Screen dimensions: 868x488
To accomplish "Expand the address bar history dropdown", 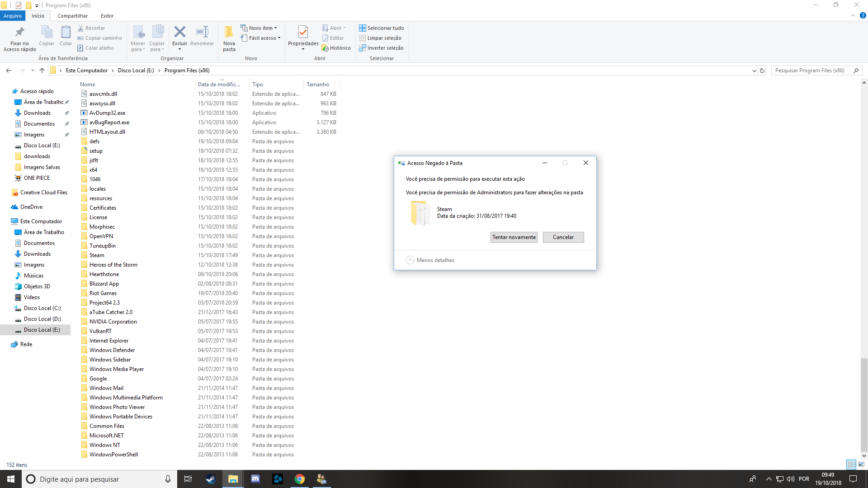I will point(754,70).
